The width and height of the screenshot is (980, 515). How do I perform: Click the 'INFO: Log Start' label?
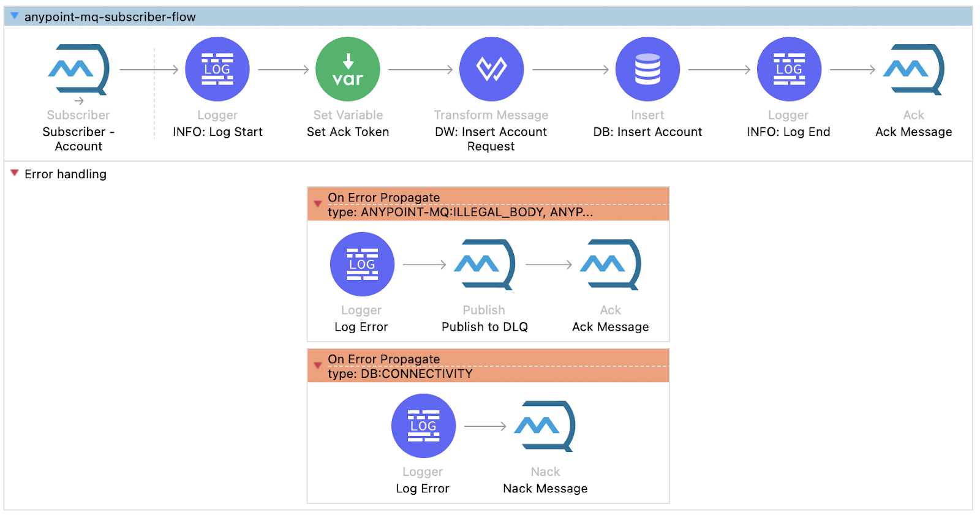click(x=217, y=132)
